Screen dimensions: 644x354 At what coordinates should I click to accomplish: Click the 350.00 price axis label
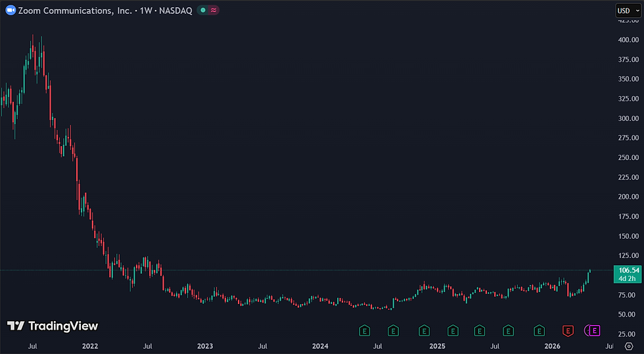(628, 79)
